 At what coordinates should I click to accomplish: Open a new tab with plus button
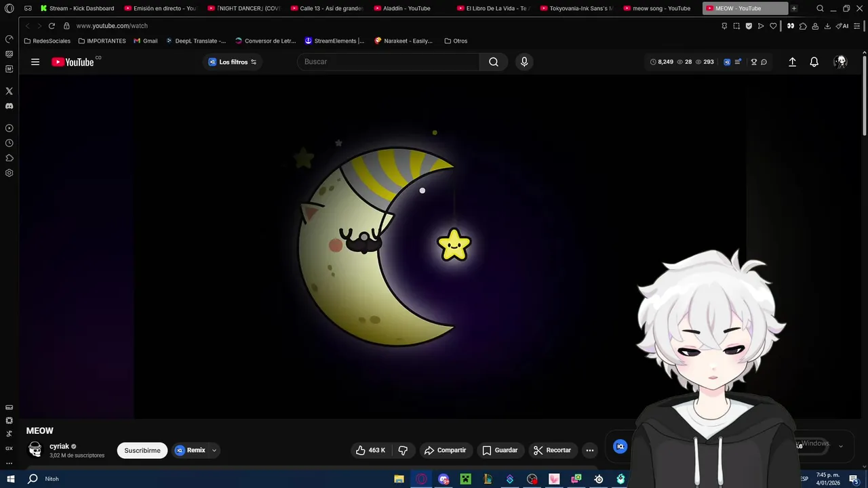click(x=794, y=8)
